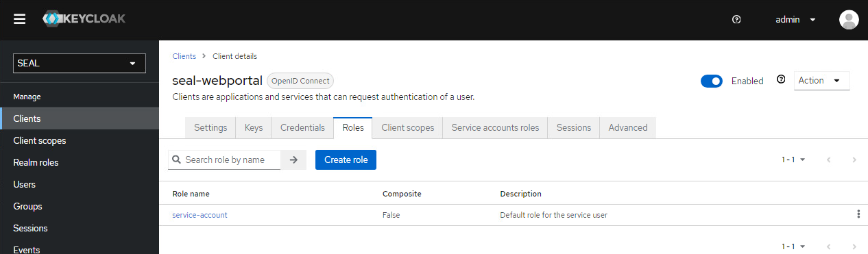868x254 pixels.
Task: Open Sessions in the sidebar
Action: [x=80, y=228]
